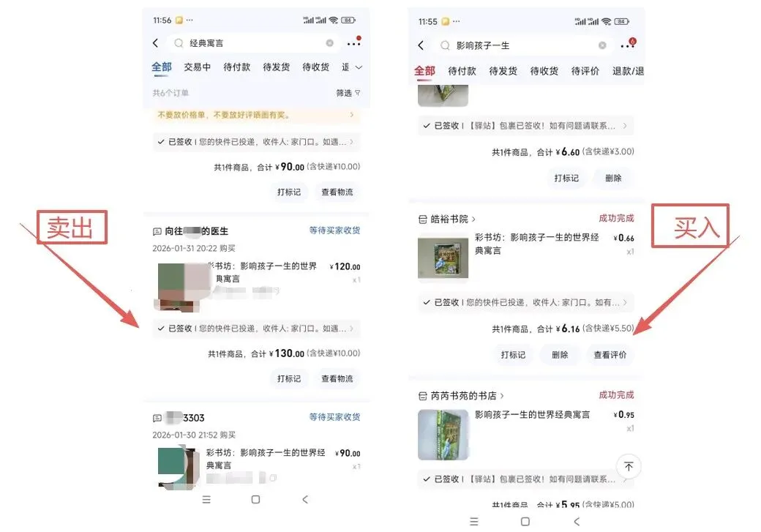Tap 查看物流 for the ¥130.00 order
Image resolution: width=761 pixels, height=532 pixels.
coord(337,378)
